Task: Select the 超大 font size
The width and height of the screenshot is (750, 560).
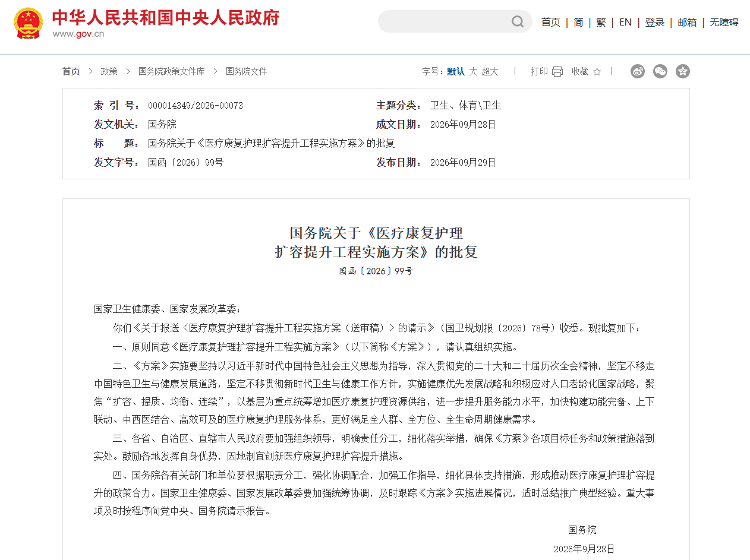Action: (x=490, y=71)
